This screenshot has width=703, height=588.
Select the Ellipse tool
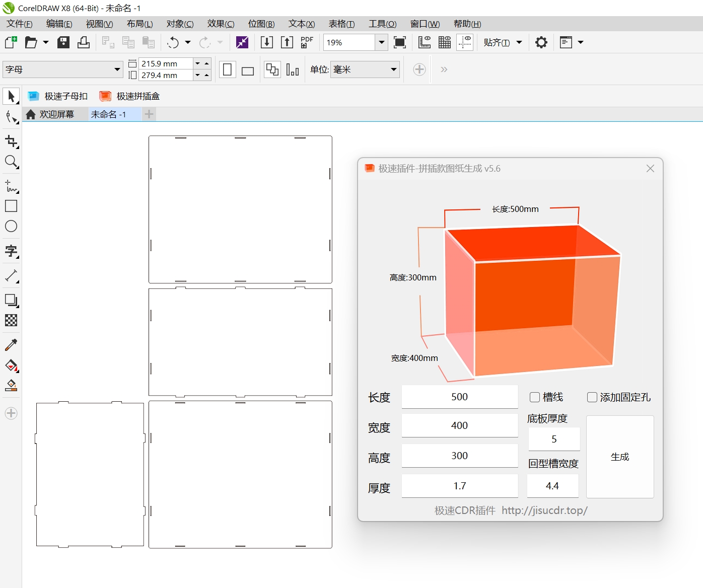pos(11,226)
